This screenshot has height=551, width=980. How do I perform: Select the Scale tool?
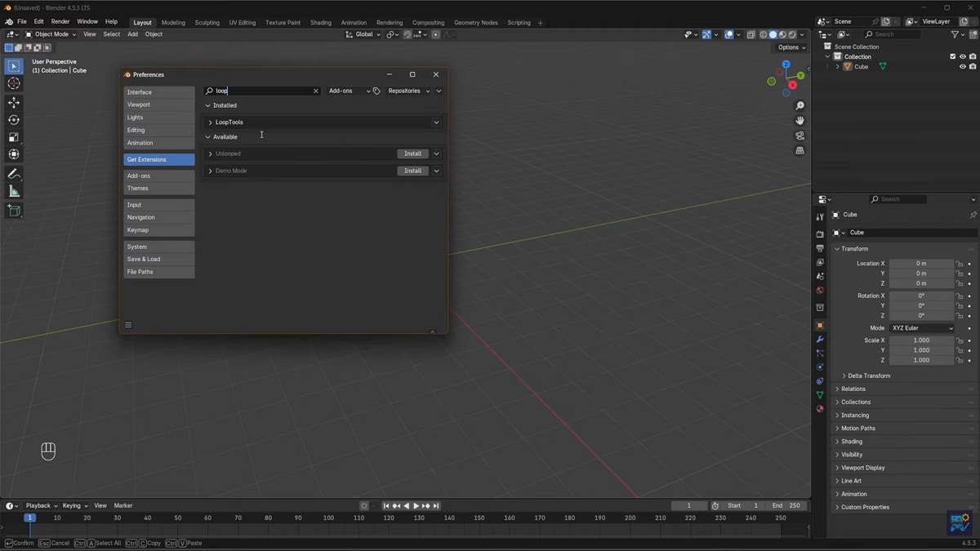click(14, 137)
